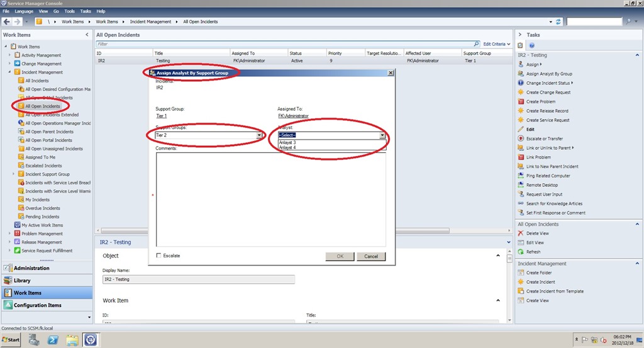Click the Cancel button in dialog
The height and width of the screenshot is (348, 644).
click(x=370, y=256)
